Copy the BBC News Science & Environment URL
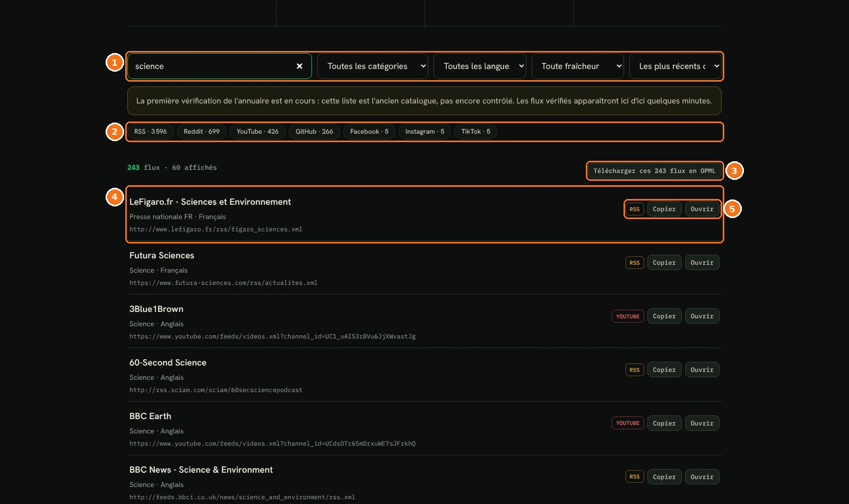This screenshot has width=849, height=504. pyautogui.click(x=664, y=477)
